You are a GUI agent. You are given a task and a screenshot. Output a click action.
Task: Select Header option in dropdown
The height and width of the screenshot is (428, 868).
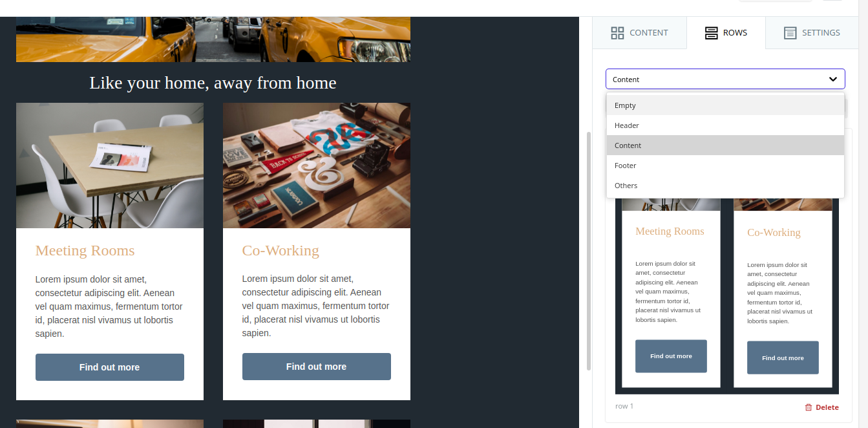(x=725, y=125)
